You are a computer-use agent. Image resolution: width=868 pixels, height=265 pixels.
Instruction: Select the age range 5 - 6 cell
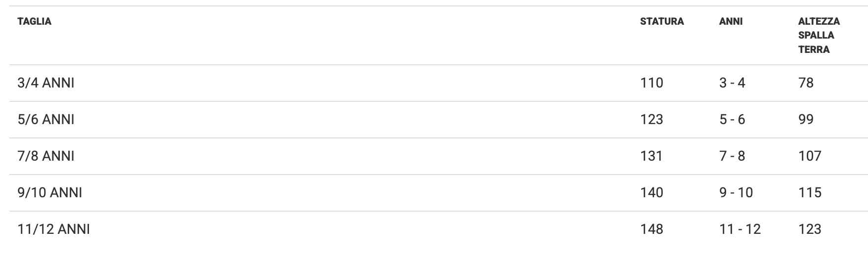coord(732,119)
